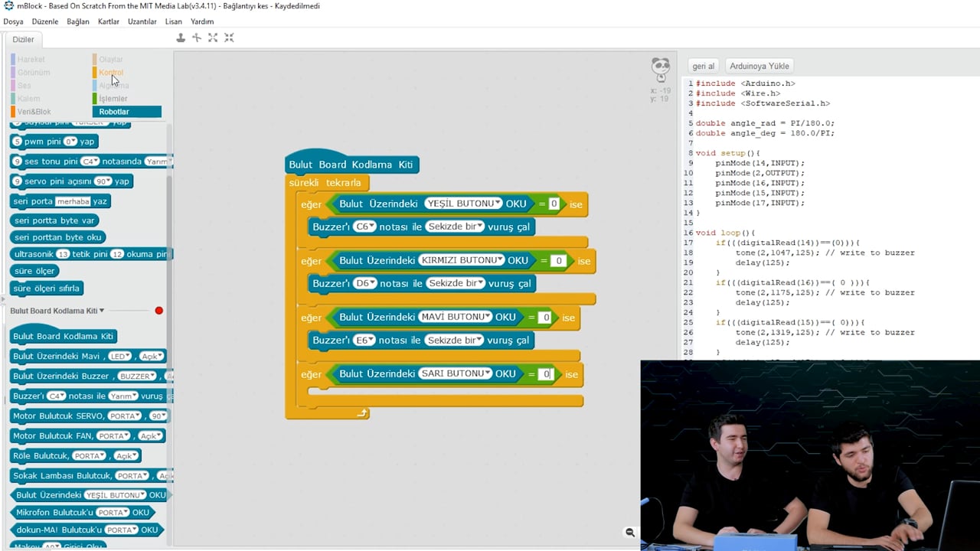
Task: Open the Kontrol block category
Action: click(x=110, y=73)
